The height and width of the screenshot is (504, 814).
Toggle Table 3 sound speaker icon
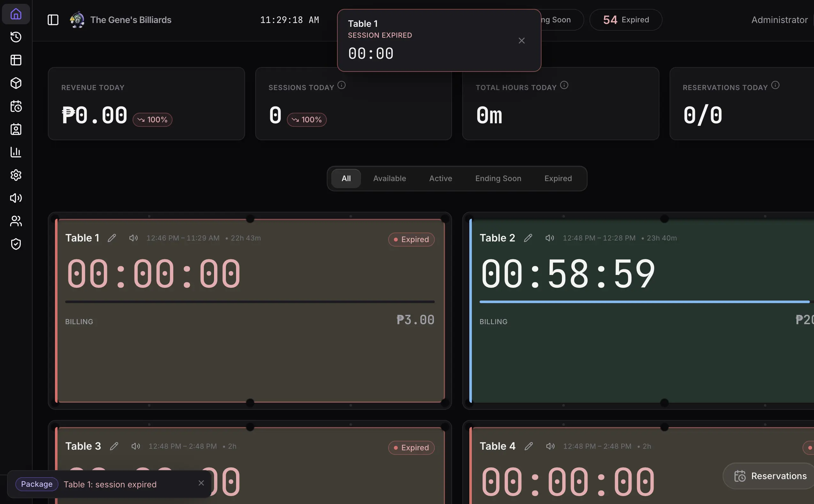coord(136,446)
